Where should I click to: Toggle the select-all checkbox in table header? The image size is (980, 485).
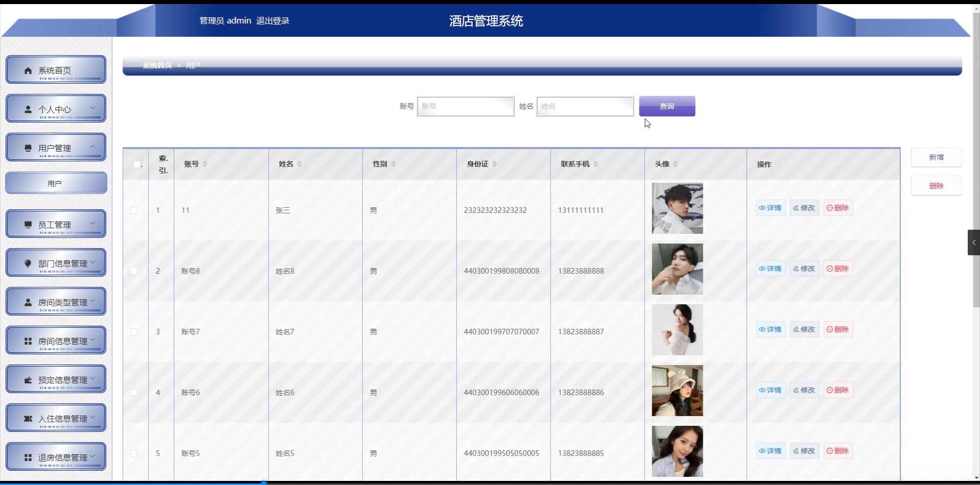pos(137,164)
